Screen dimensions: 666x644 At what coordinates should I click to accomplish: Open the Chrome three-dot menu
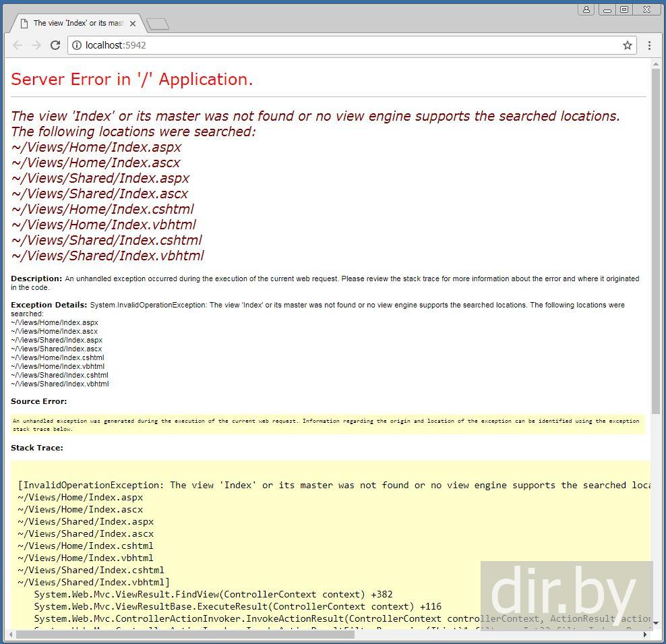click(x=649, y=45)
